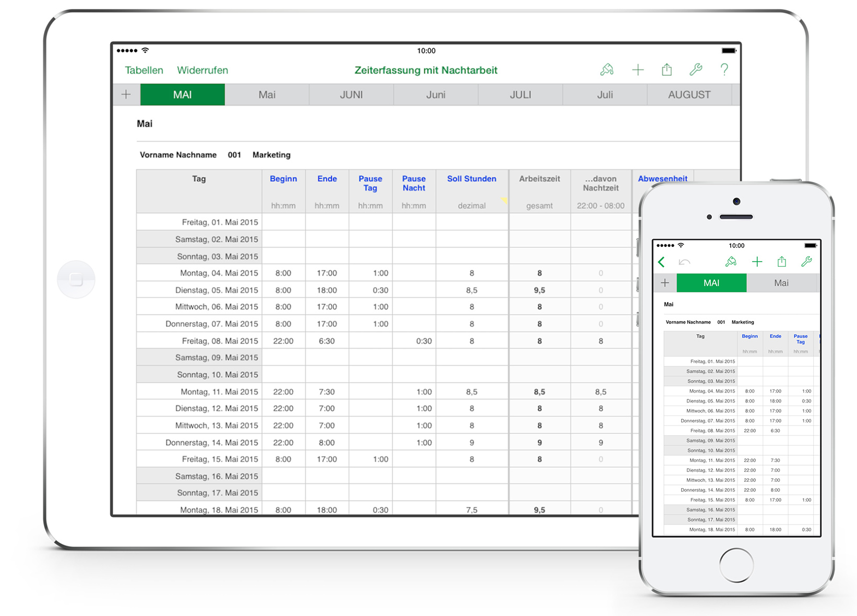Tap the paintbrush format icon on iPad
The image size is (857, 616).
pyautogui.click(x=606, y=70)
